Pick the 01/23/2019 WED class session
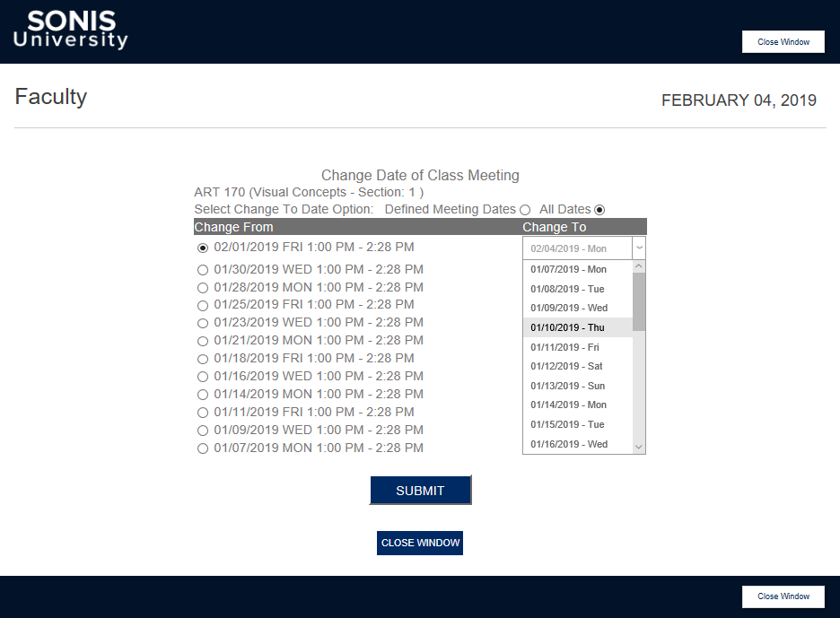The width and height of the screenshot is (840, 618). [203, 323]
